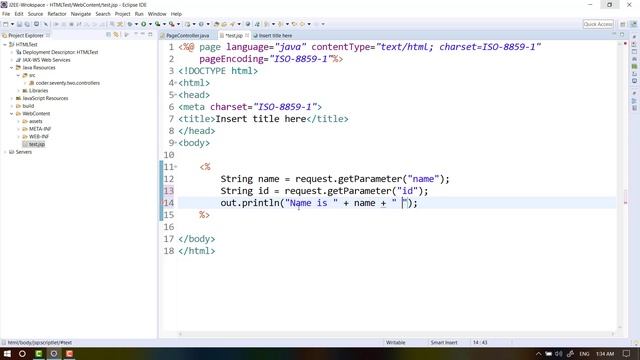Click the Collapse All icon in Project Explorer

coord(109,35)
